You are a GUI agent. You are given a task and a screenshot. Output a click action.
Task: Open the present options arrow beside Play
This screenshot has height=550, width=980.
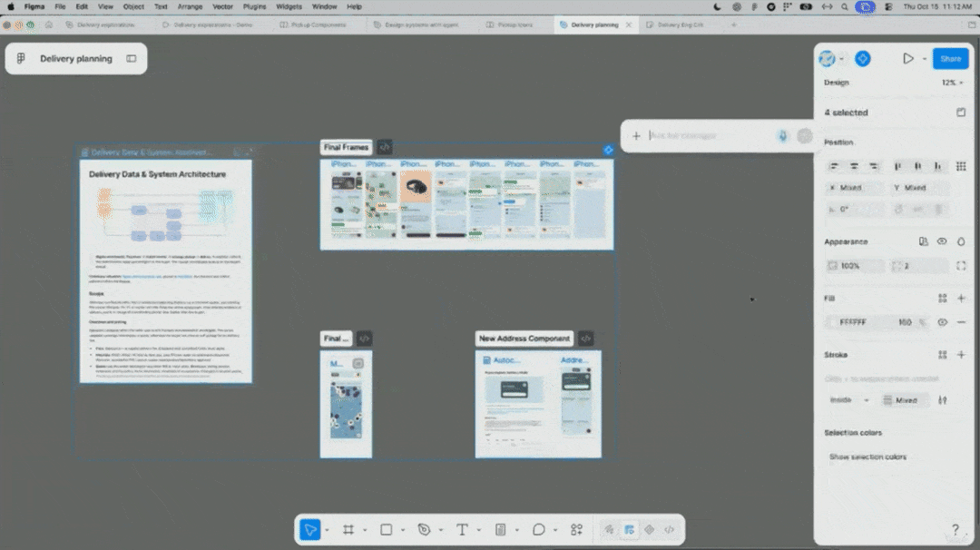[x=925, y=59]
